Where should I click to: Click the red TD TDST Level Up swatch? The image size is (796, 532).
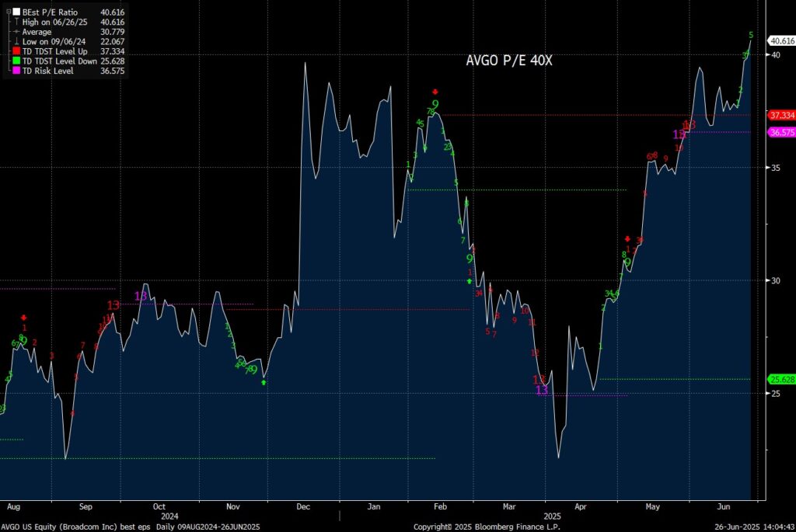pyautogui.click(x=17, y=51)
